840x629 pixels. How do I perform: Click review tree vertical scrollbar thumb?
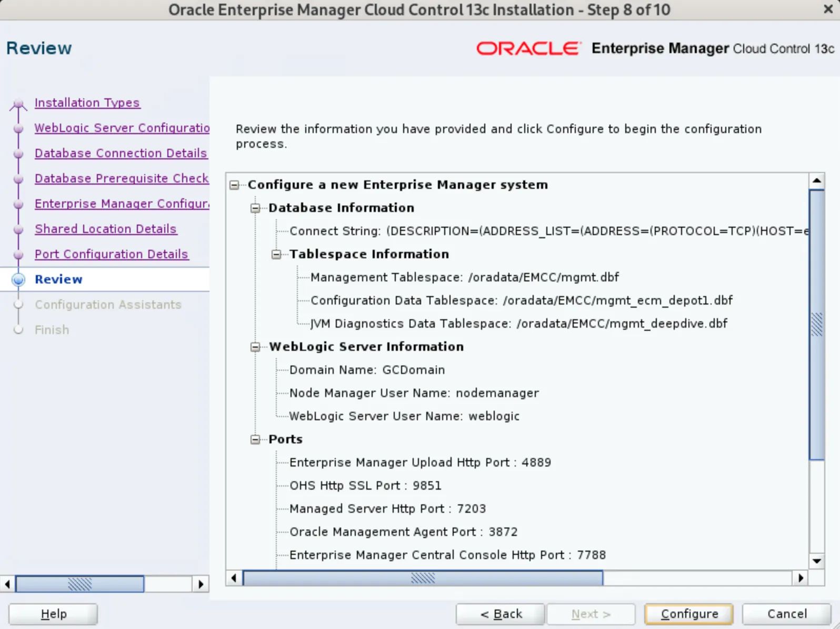pyautogui.click(x=817, y=324)
